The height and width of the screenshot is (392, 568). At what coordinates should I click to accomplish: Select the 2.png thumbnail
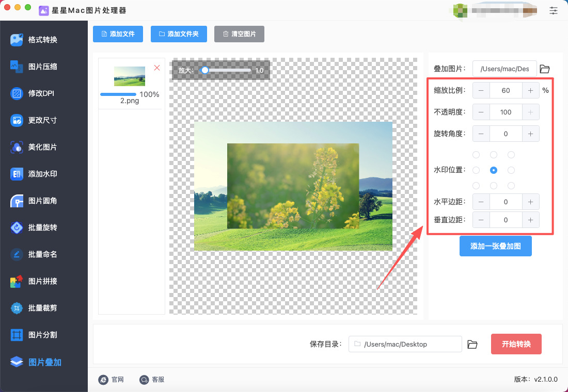pos(129,76)
